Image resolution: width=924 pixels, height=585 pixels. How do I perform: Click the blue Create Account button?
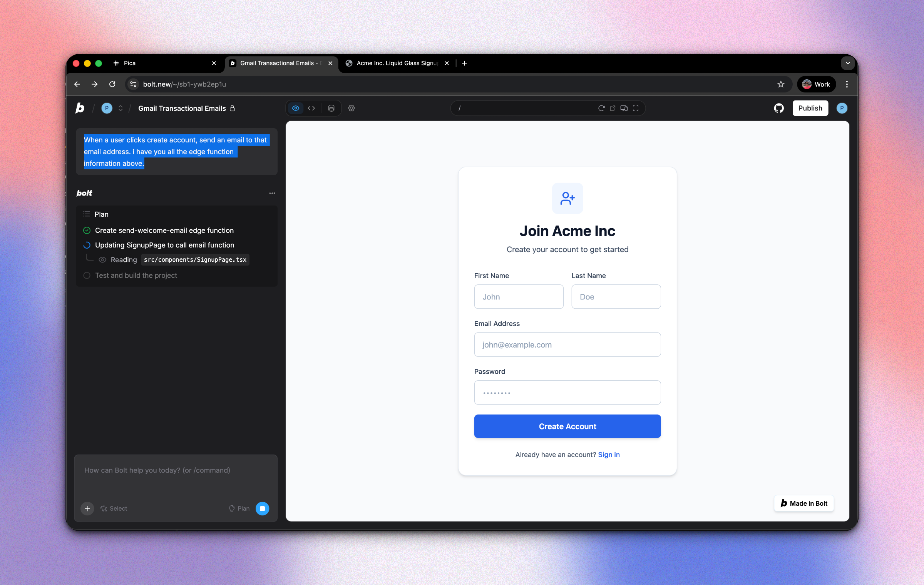[x=567, y=426]
